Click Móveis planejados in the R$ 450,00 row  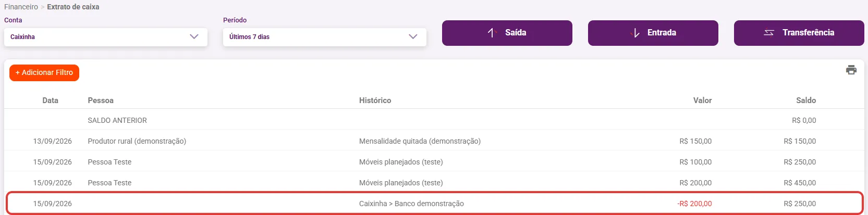(401, 183)
